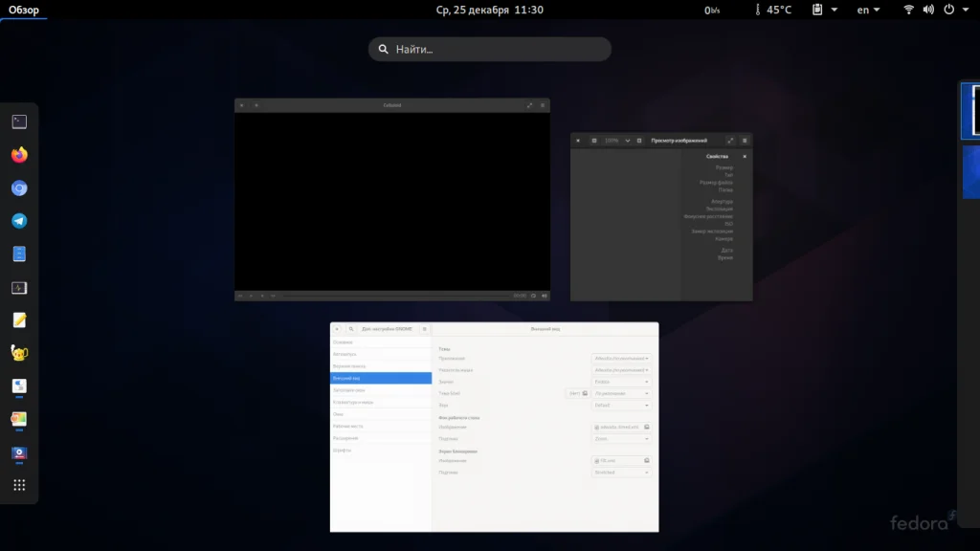Click the Обзор activities button
Image resolution: width=980 pixels, height=551 pixels.
point(24,10)
